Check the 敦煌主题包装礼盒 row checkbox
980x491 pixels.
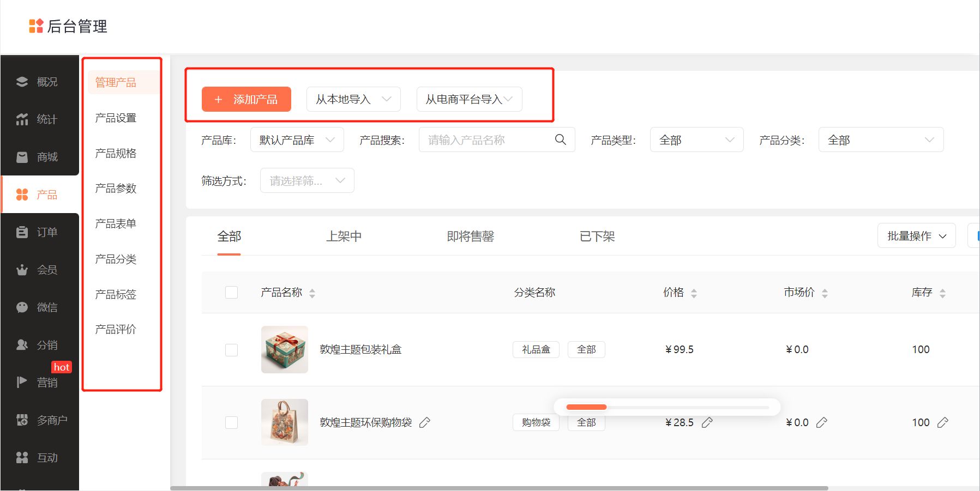tap(231, 349)
